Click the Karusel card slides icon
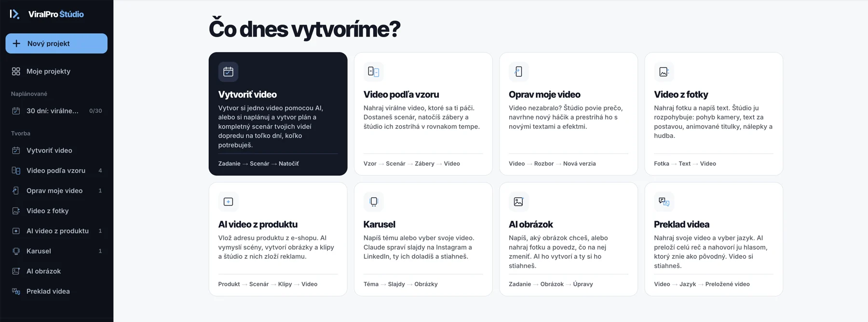This screenshot has width=868, height=322. 373,201
